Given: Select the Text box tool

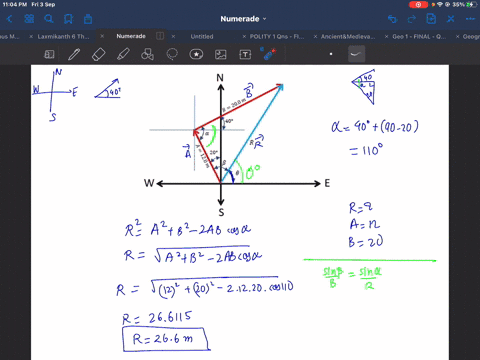Looking at the screenshot, I should coord(245,54).
